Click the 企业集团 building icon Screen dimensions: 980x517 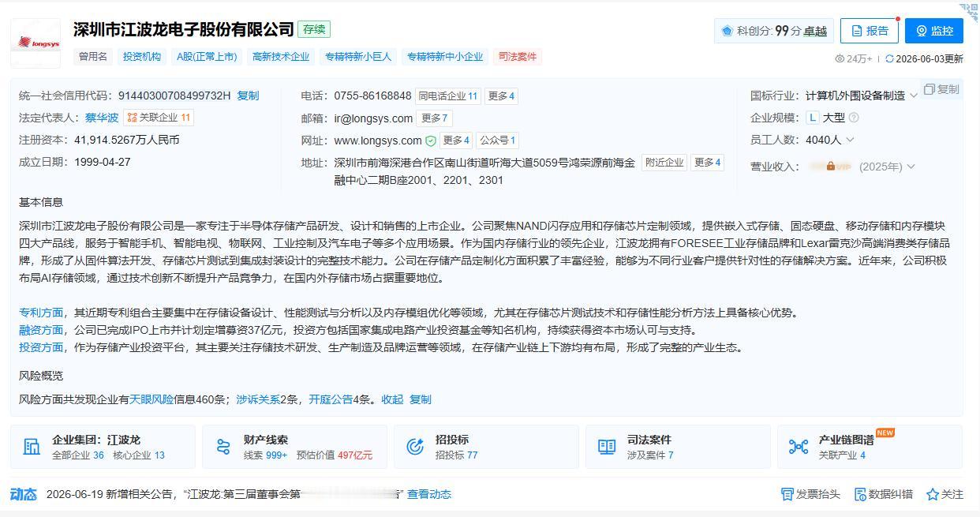[x=32, y=447]
